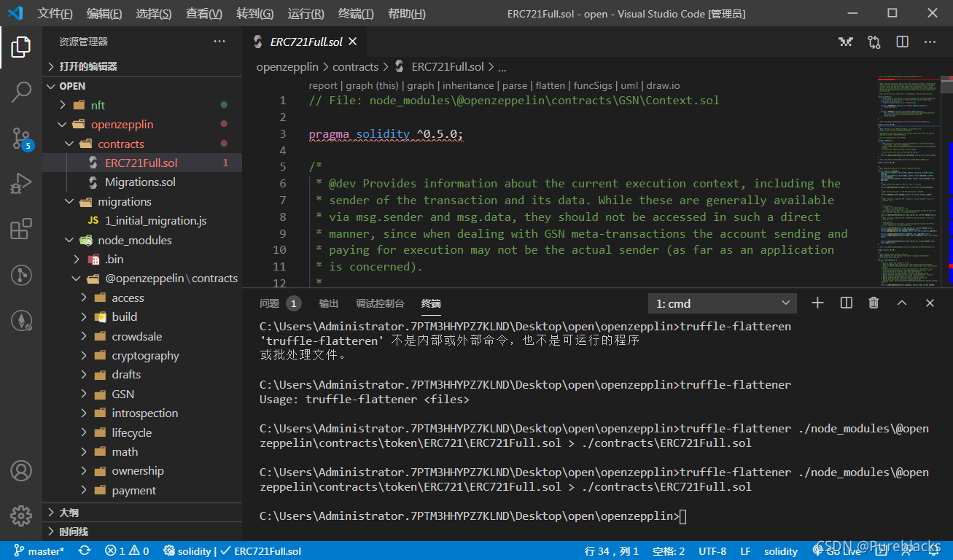Image resolution: width=953 pixels, height=560 pixels.
Task: Open Migrations.sol in the explorer
Action: coord(142,182)
